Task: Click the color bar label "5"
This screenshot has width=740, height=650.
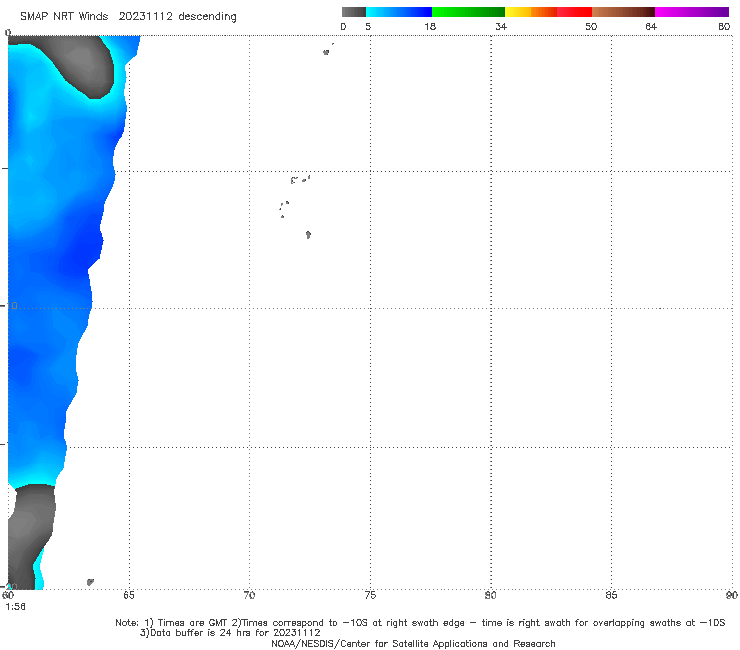Action: coord(368,27)
